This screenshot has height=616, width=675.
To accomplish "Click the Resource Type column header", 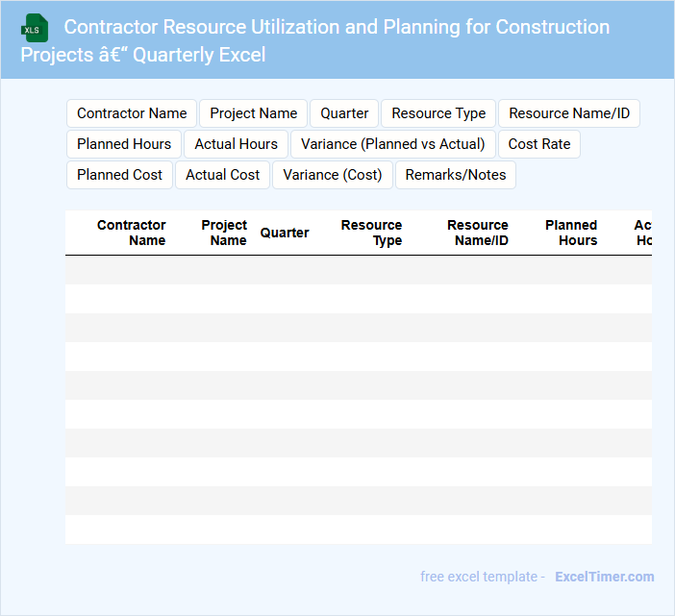I will point(372,233).
